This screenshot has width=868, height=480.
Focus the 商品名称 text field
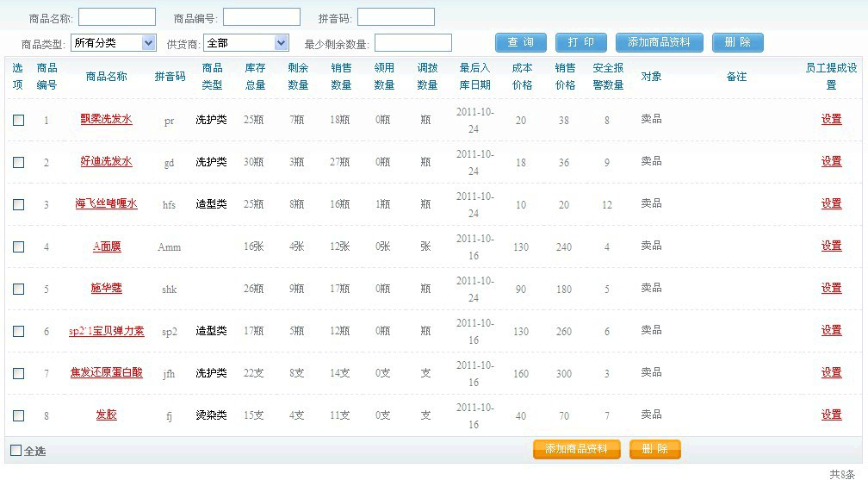[x=117, y=17]
